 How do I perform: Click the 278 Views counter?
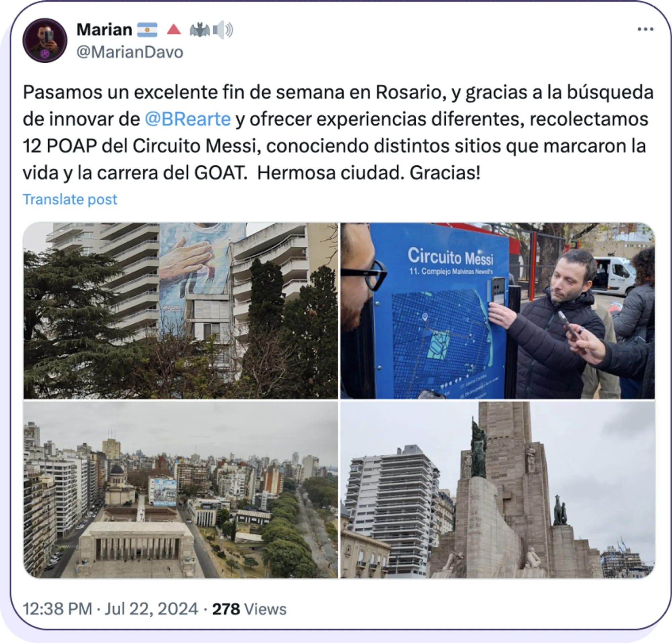click(x=249, y=609)
